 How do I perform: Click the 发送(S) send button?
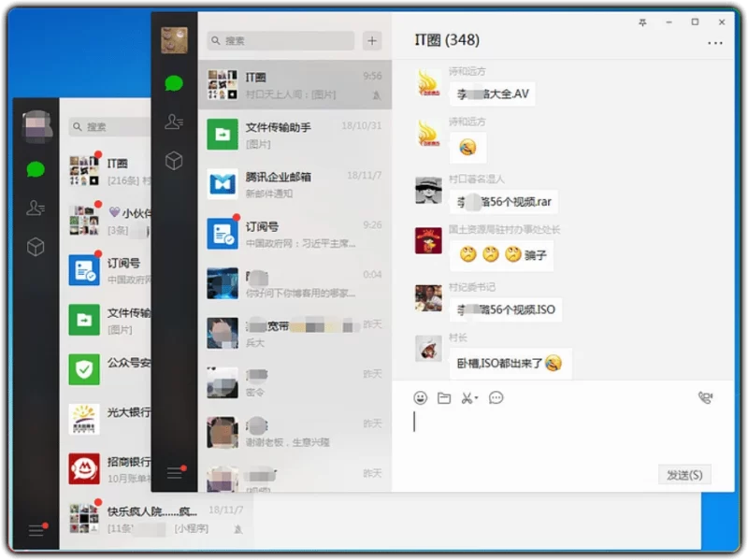[685, 474]
